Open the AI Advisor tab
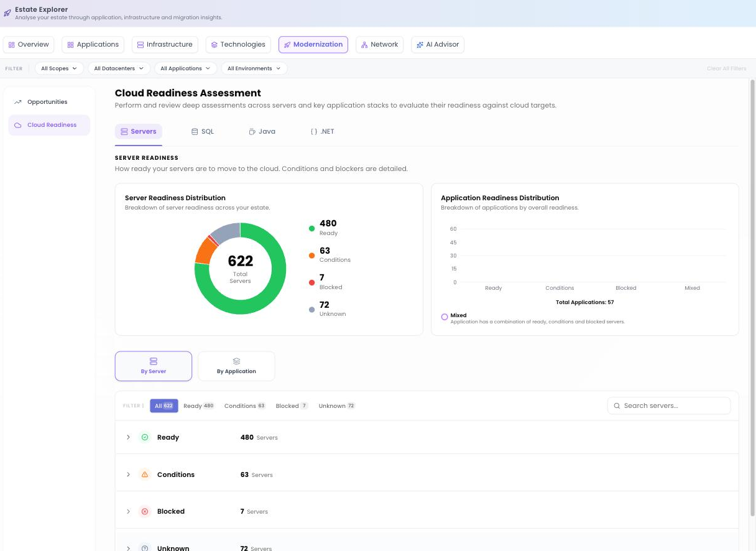Screen dimensions: 756x551 [x=438, y=45]
